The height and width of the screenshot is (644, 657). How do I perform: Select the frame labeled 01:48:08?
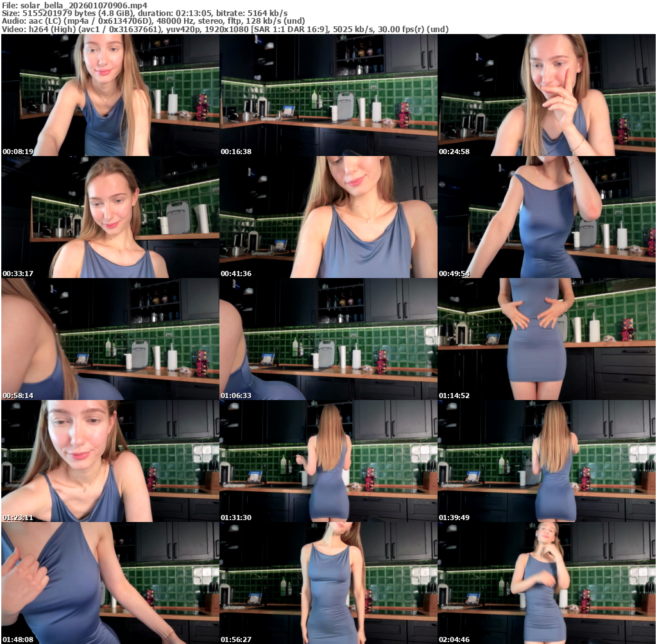click(x=110, y=583)
